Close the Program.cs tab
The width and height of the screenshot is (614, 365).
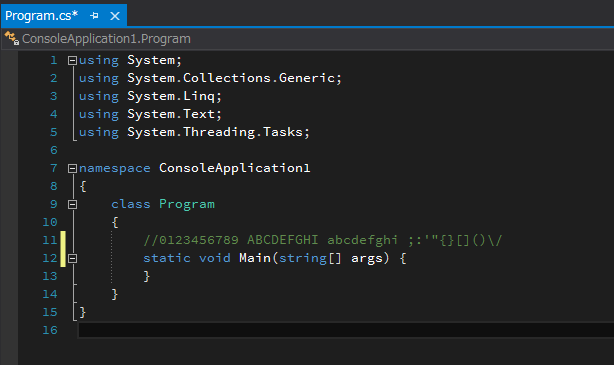click(x=115, y=16)
